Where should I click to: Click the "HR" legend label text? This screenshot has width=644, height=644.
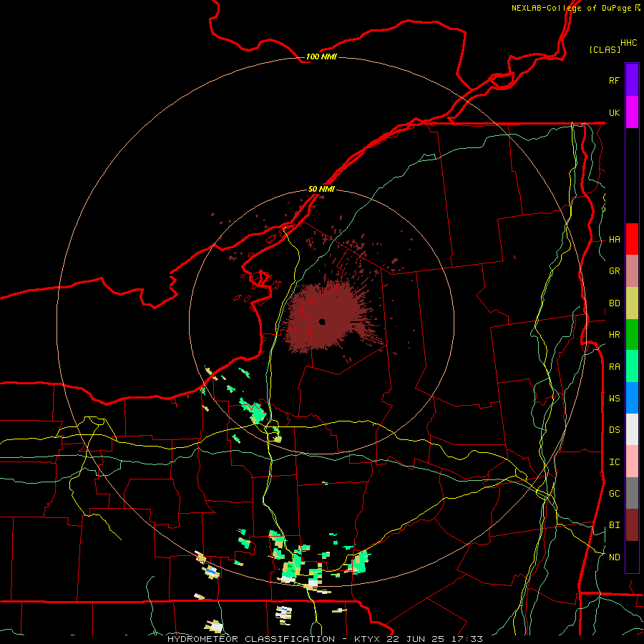pyautogui.click(x=614, y=335)
